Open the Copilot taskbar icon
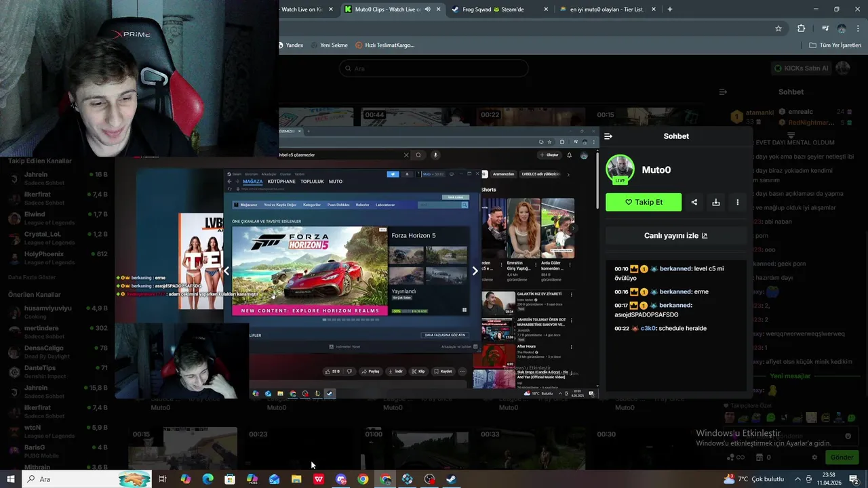Viewport: 868px width, 488px height. click(186, 479)
